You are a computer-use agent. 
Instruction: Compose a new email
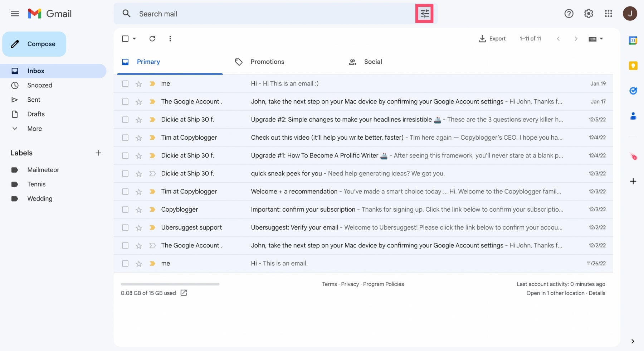pos(34,44)
